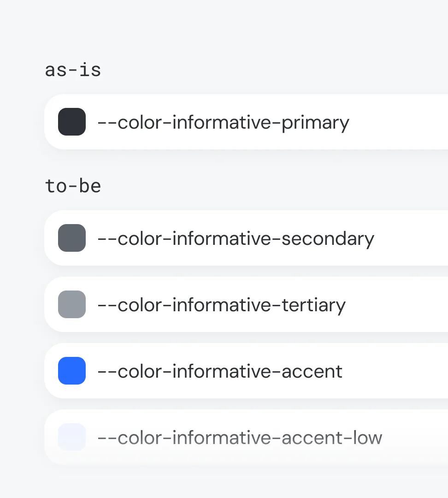Click the to-be section heading
Viewport: 448px width, 498px height.
[73, 186]
